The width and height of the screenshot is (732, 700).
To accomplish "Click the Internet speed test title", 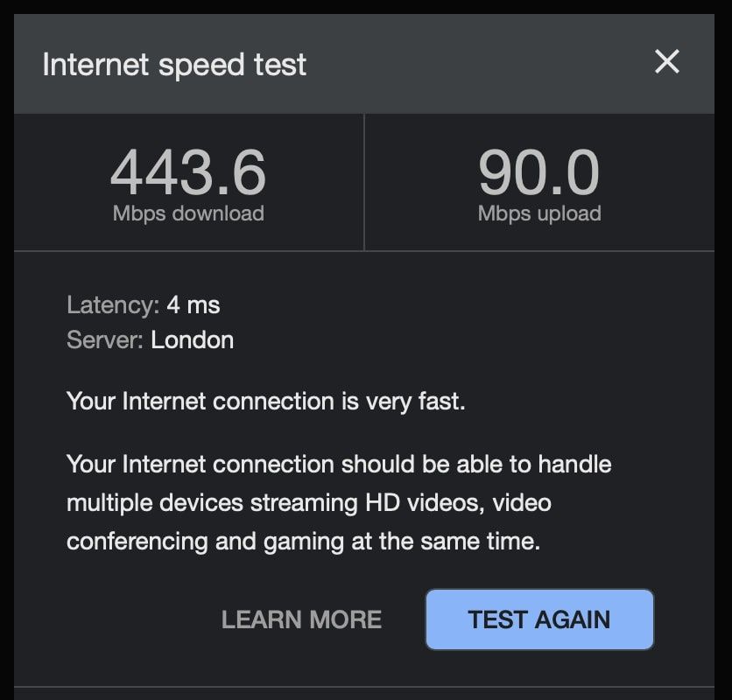I will click(174, 65).
